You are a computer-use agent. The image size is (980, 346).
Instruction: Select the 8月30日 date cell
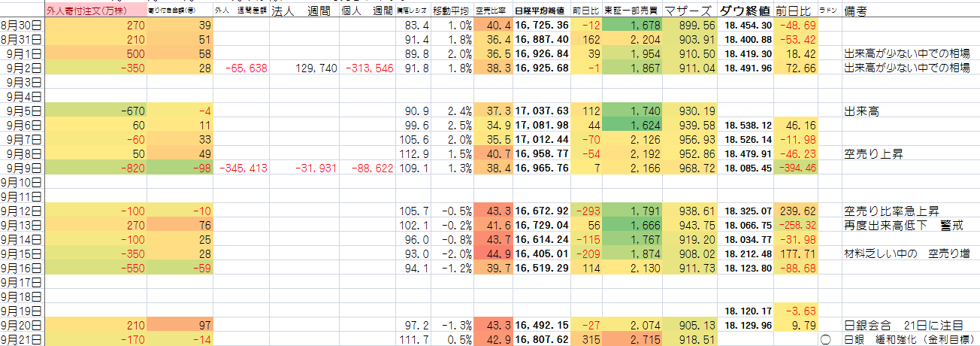coord(22,25)
